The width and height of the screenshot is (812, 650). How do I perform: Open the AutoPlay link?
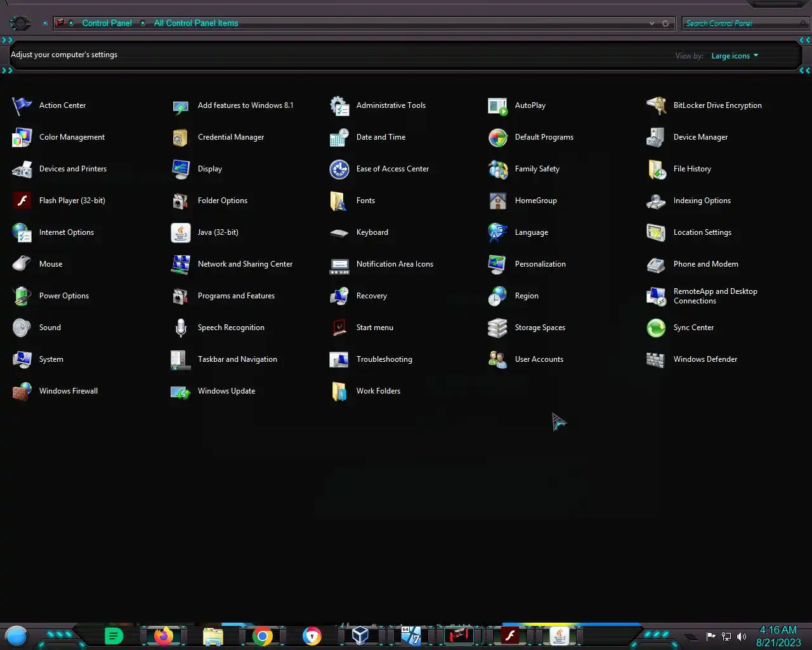point(530,105)
